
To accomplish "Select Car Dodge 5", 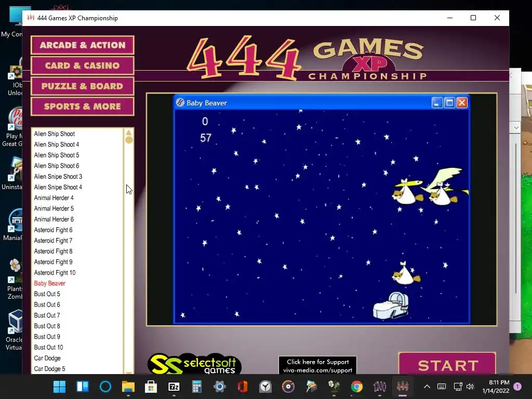I will pyautogui.click(x=49, y=369).
